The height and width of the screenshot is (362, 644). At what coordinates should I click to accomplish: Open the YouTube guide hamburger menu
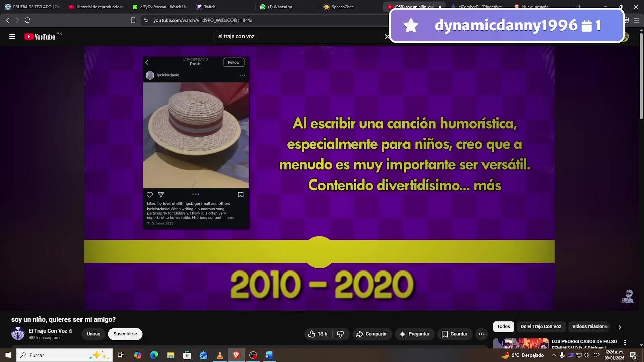pos(12,37)
